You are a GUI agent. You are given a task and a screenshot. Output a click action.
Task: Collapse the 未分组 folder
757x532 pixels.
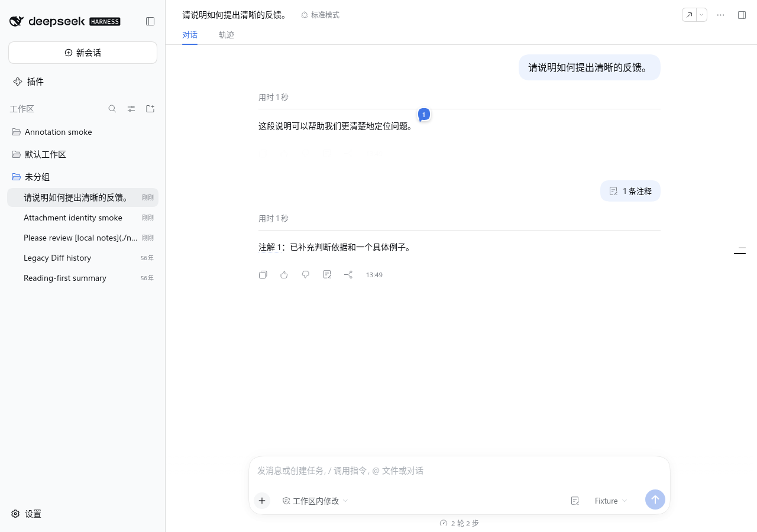point(83,177)
